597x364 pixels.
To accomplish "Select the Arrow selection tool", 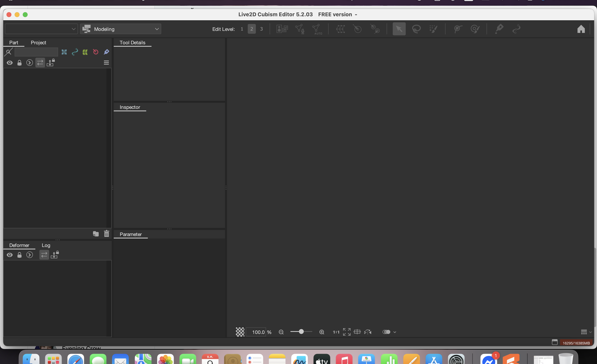I will pyautogui.click(x=399, y=29).
